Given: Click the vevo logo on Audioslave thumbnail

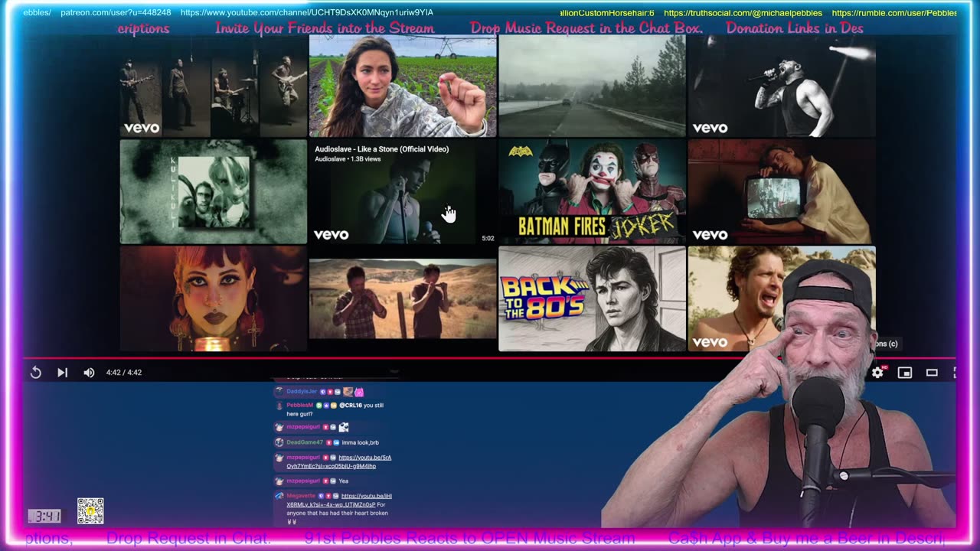Looking at the screenshot, I should [x=332, y=235].
